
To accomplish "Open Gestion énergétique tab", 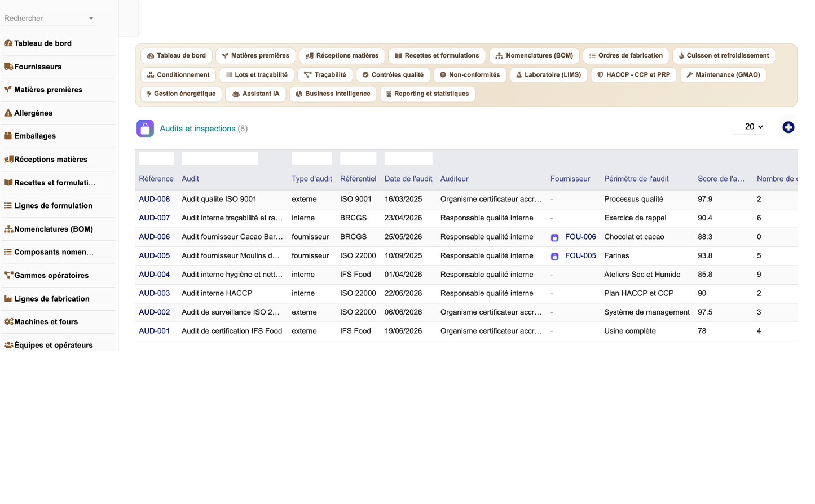I will pyautogui.click(x=180, y=94).
